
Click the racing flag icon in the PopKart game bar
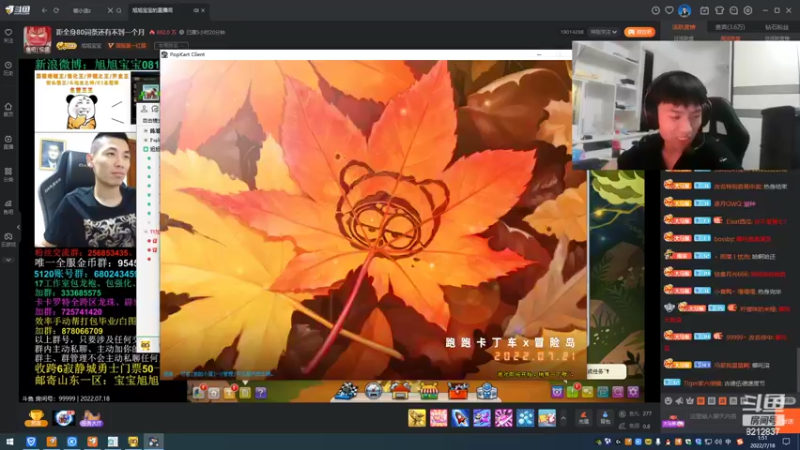click(346, 391)
